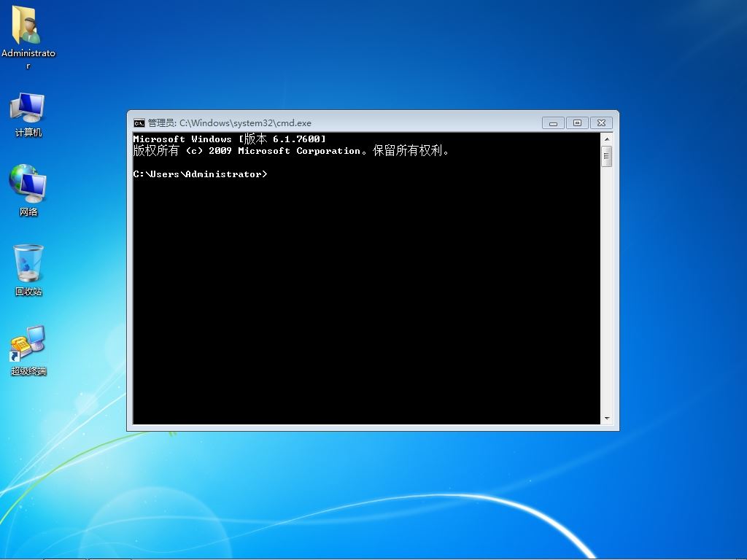Select the 计算机 desktop icon
This screenshot has width=747, height=560.
[x=28, y=114]
